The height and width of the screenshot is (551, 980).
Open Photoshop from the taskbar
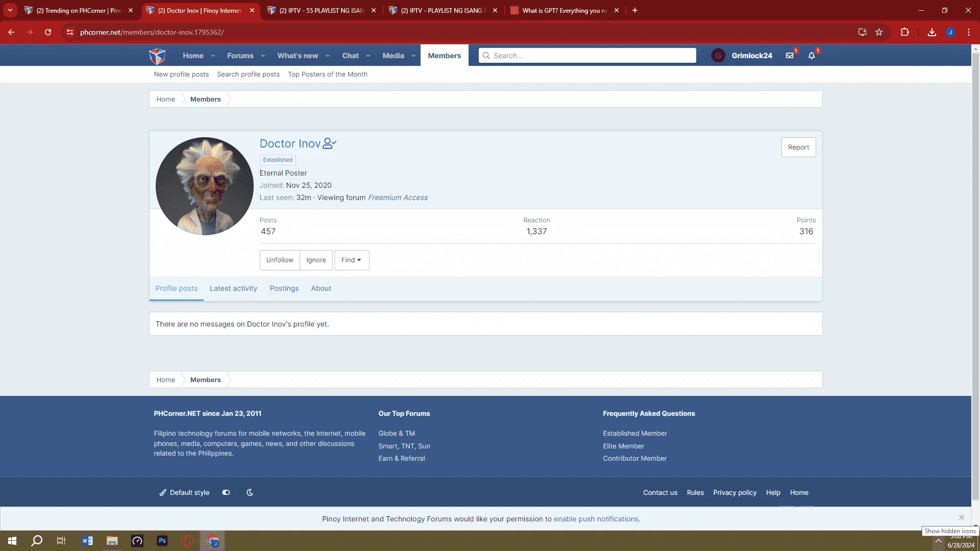(x=162, y=541)
